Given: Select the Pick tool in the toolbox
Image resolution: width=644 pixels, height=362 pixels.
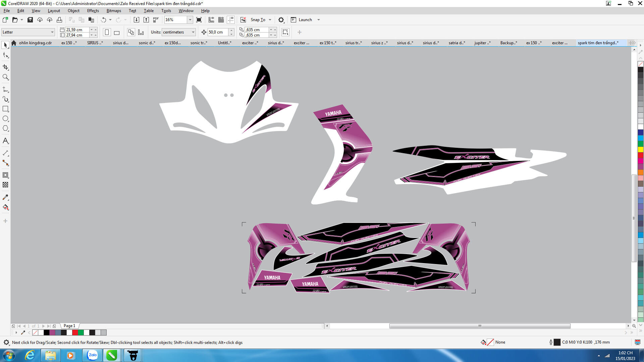Looking at the screenshot, I should (x=5, y=45).
